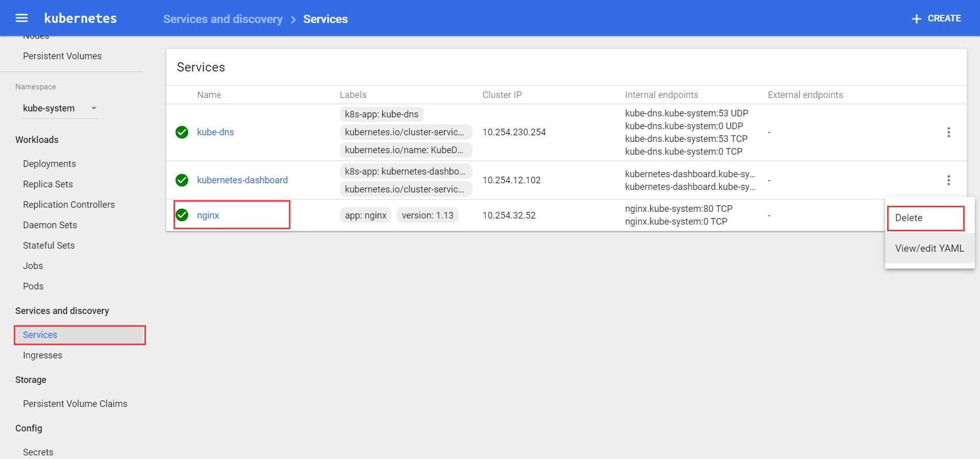
Task: Open Services and discovery sidebar heading
Action: [62, 310]
